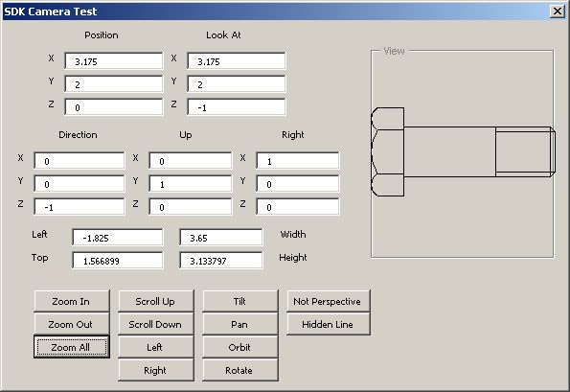The image size is (570, 392).
Task: Click the Rotate camera button
Action: point(240,370)
